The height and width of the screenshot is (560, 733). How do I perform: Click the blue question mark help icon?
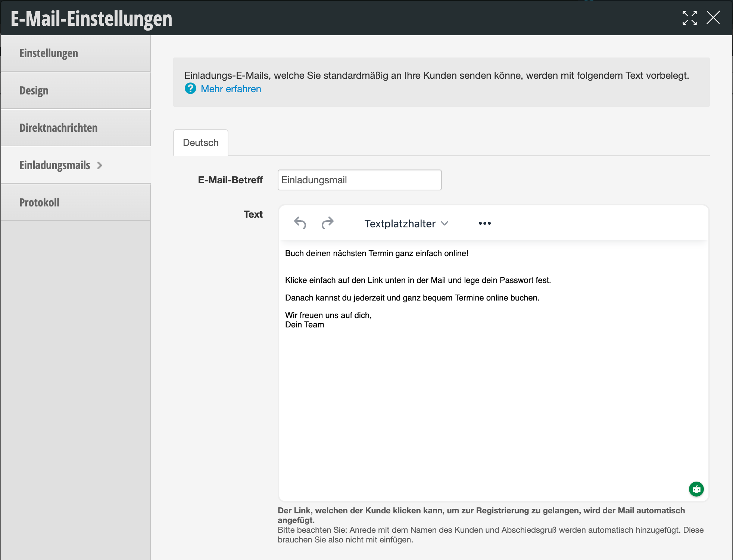click(190, 89)
